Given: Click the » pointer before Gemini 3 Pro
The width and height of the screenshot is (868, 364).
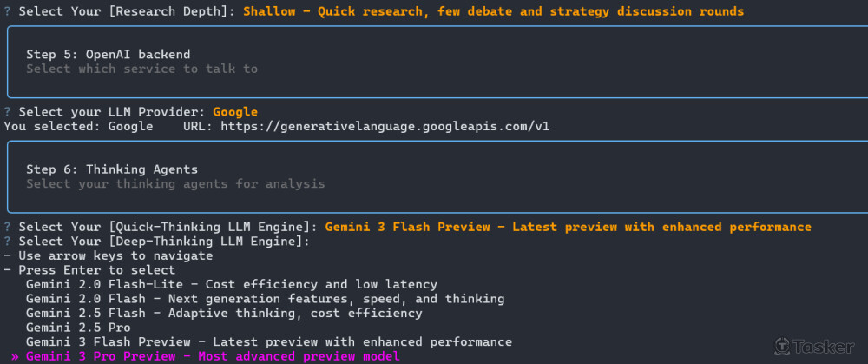Looking at the screenshot, I should [15, 356].
